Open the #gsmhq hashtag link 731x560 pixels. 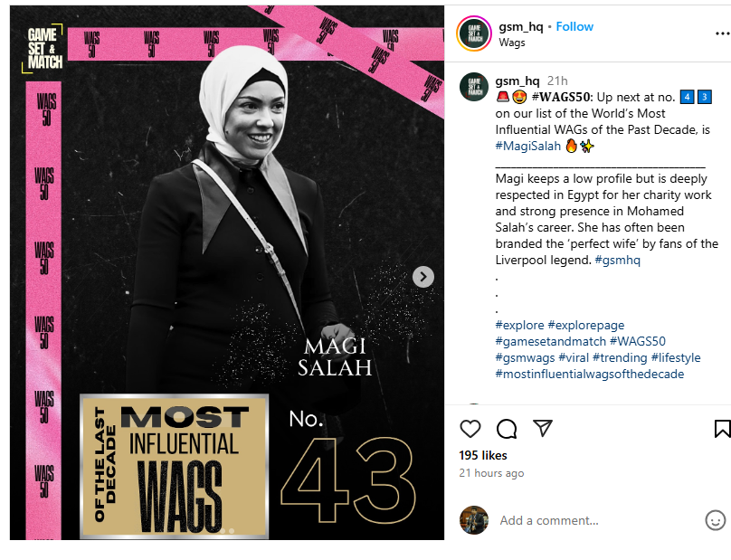[x=617, y=260]
